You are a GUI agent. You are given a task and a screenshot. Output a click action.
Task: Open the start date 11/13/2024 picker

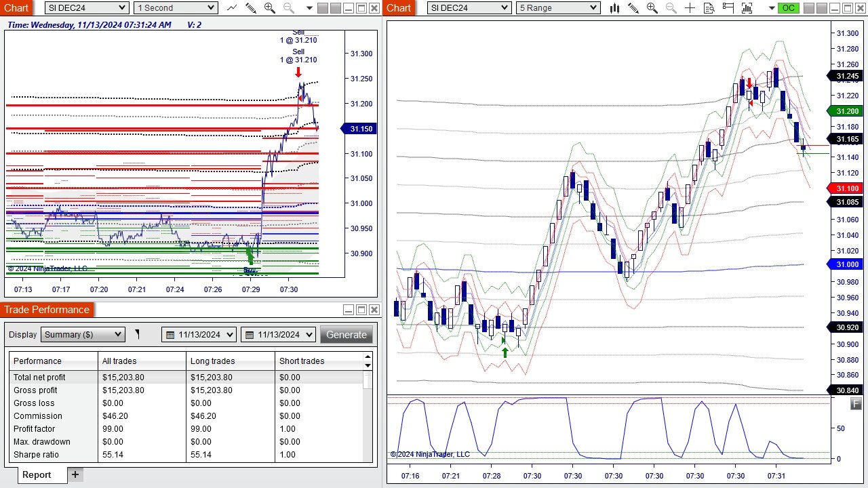click(199, 335)
